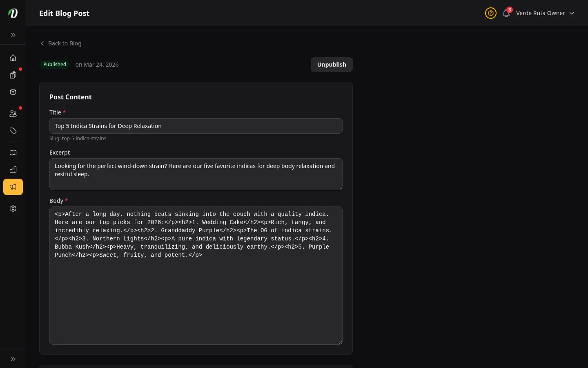Image resolution: width=588 pixels, height=368 pixels.
Task: Open the Home dashboard icon in sidebar
Action: tap(13, 58)
